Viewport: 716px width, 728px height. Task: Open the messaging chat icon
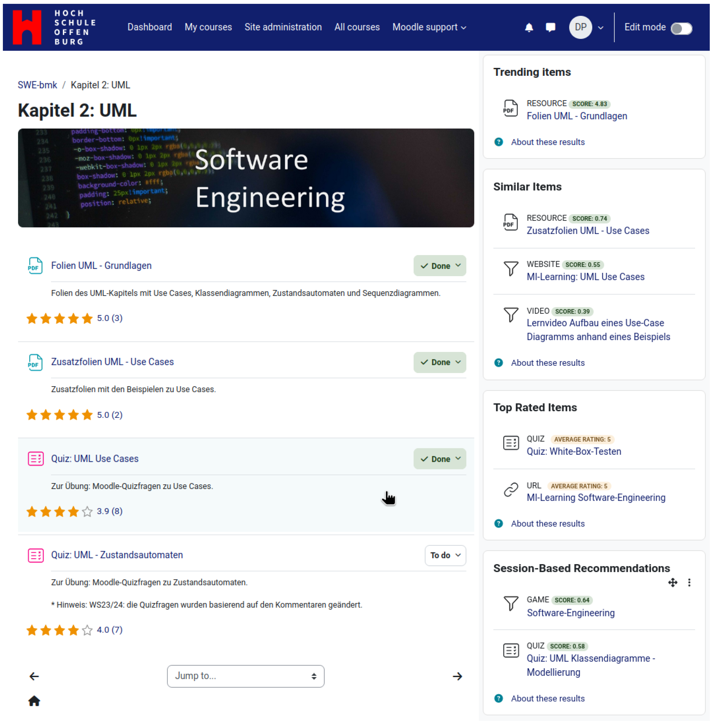pos(550,27)
